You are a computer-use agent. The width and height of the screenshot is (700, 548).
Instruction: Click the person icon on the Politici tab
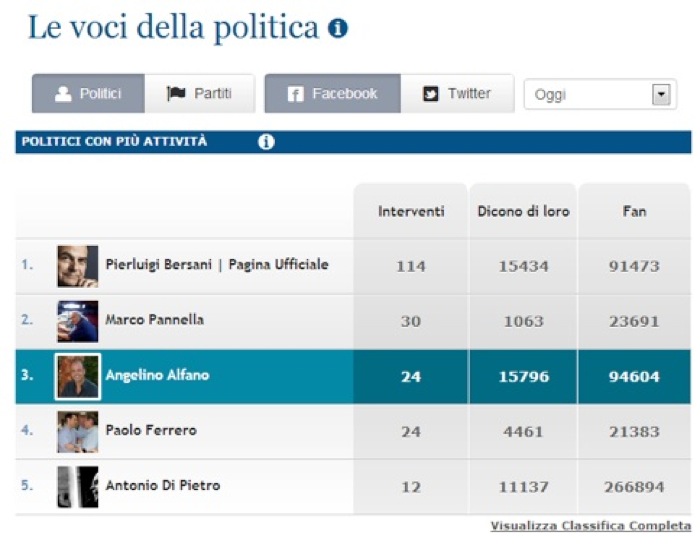63,94
